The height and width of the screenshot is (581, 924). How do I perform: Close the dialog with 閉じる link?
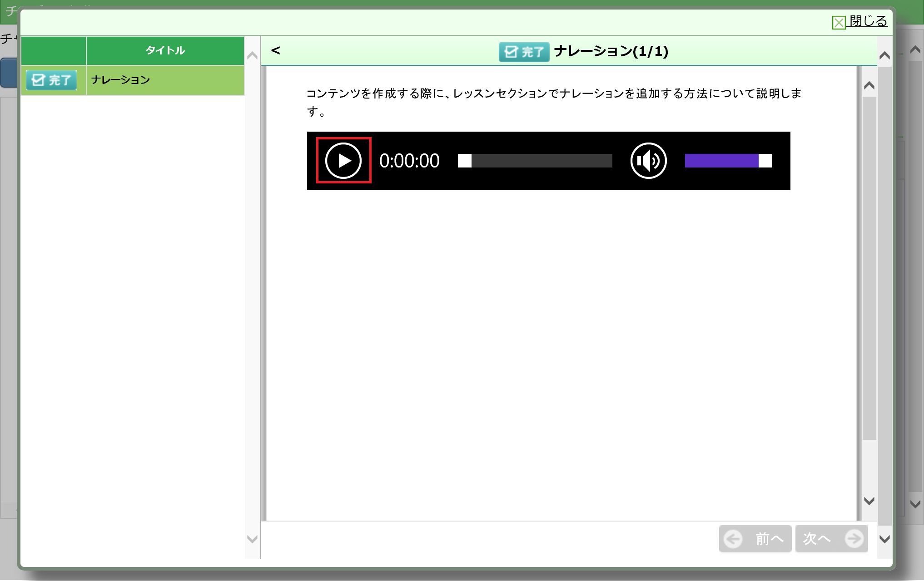pyautogui.click(x=868, y=21)
